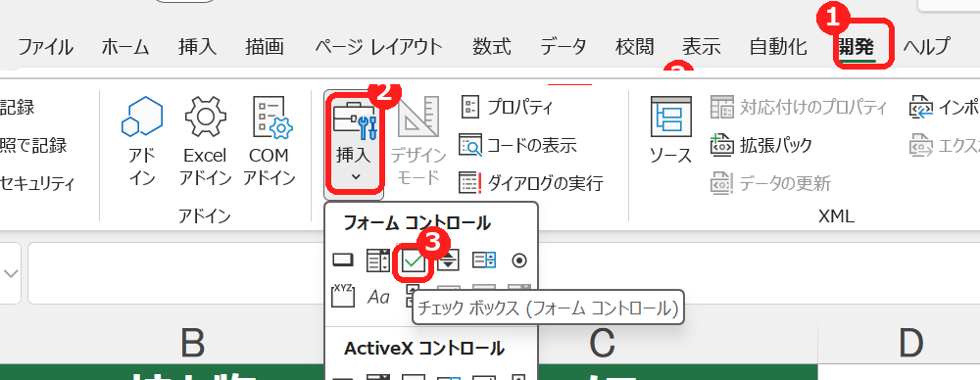Viewport: 980px width, 380px height.
Task: Click ダイアログの実行 button
Action: pyautogui.click(x=531, y=183)
